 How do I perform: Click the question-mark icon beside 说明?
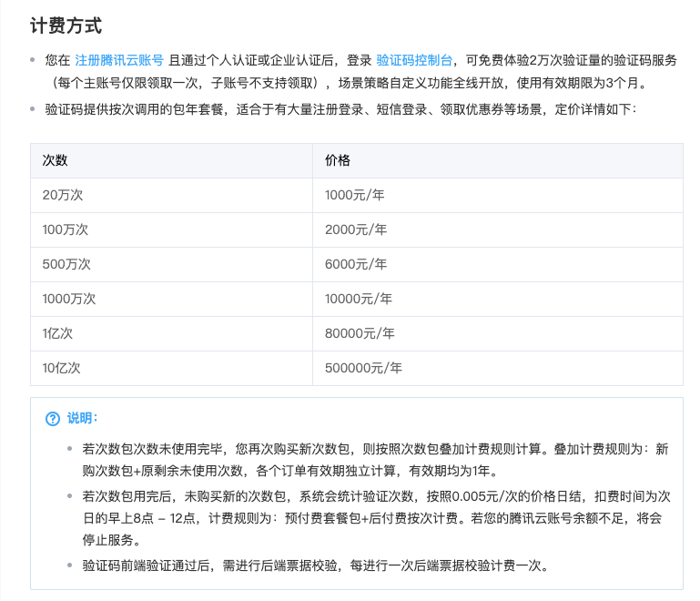53,419
